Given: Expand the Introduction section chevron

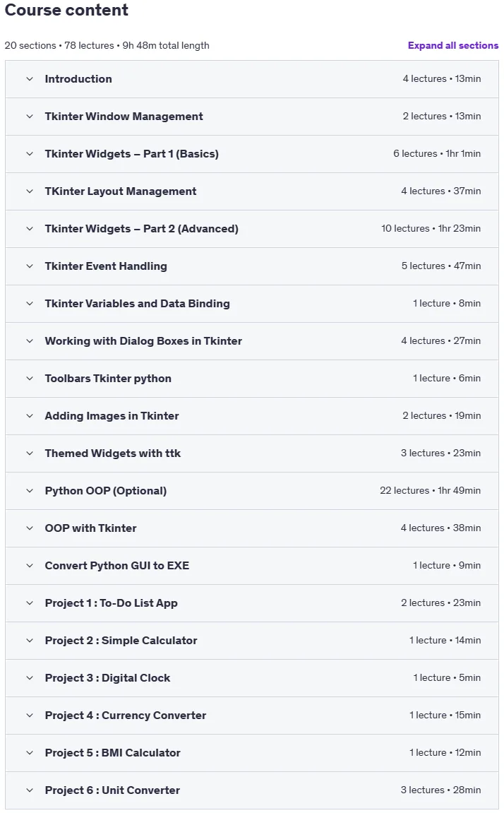Looking at the screenshot, I should pos(30,79).
